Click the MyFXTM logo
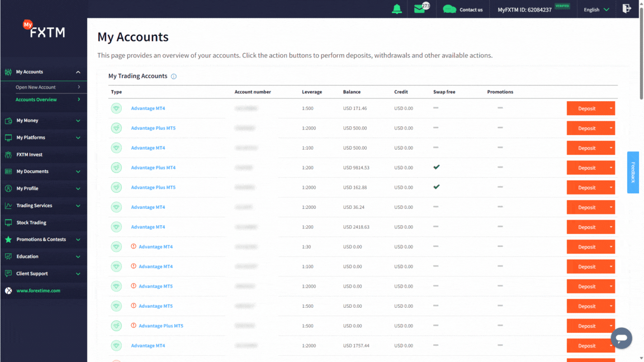Image resolution: width=644 pixels, height=362 pixels. click(x=44, y=30)
